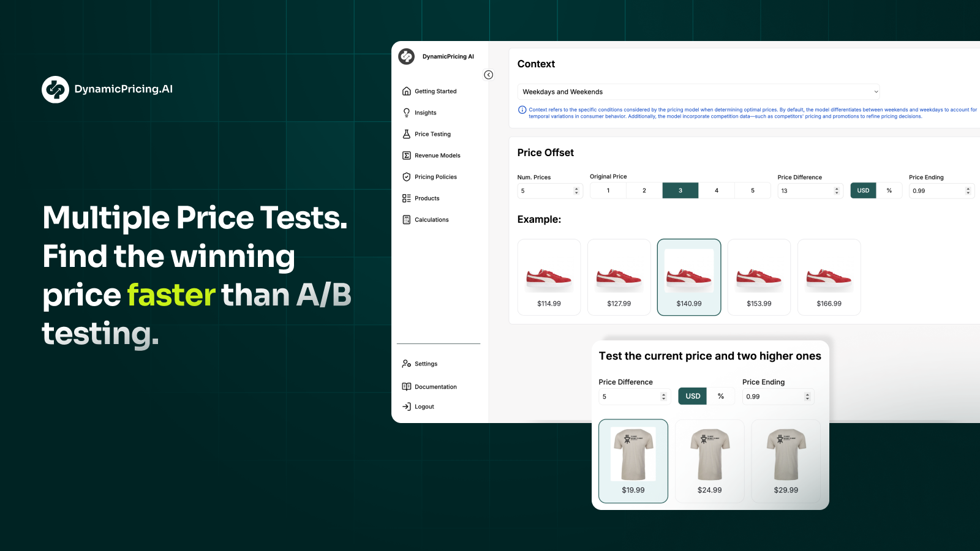Click Price Ending field in lower card
Screen dimensions: 980x551
(778, 397)
